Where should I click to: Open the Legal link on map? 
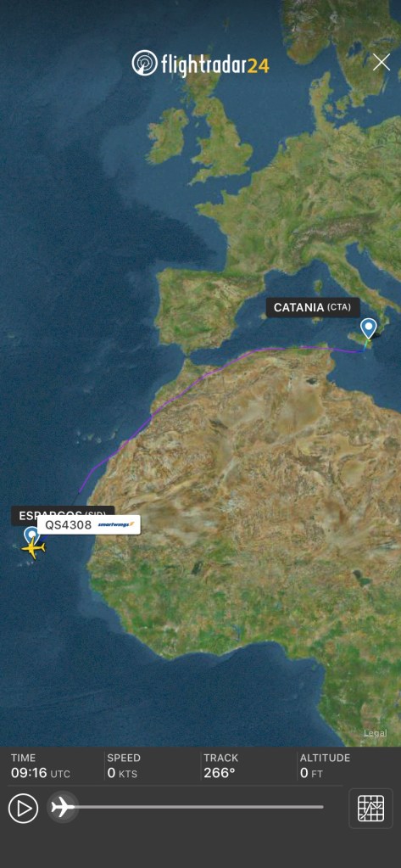click(x=375, y=733)
